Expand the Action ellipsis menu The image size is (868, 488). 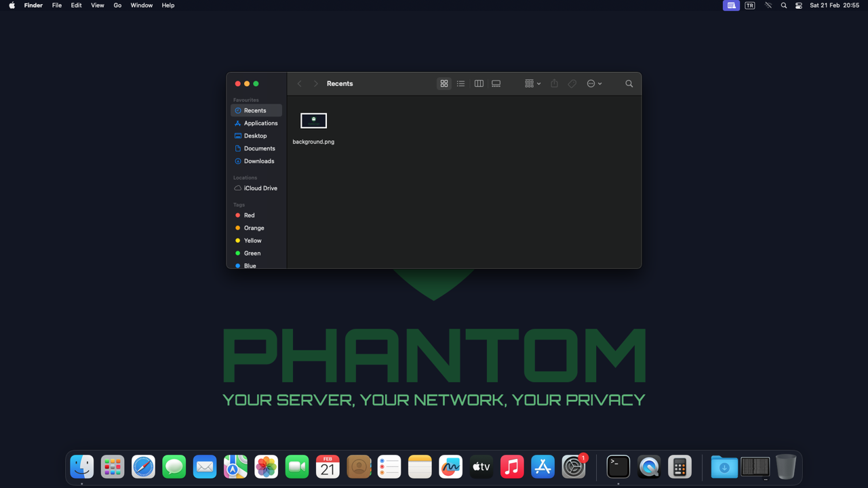(594, 84)
